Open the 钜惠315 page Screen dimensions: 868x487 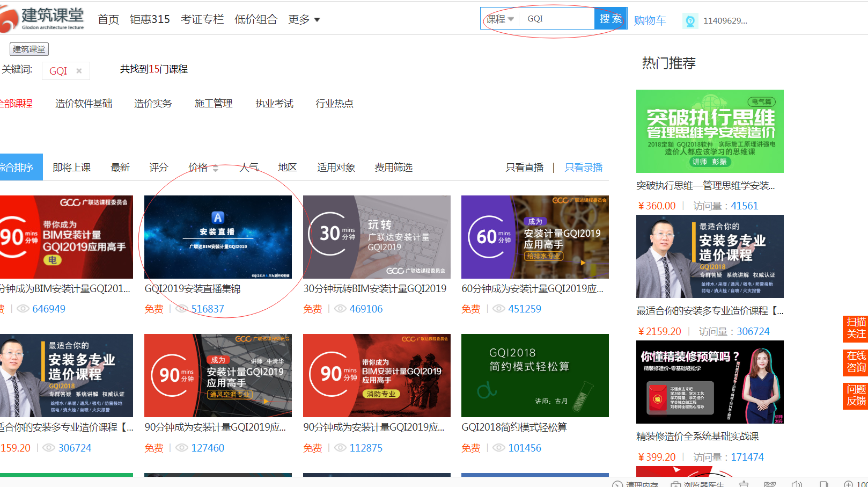(x=150, y=19)
